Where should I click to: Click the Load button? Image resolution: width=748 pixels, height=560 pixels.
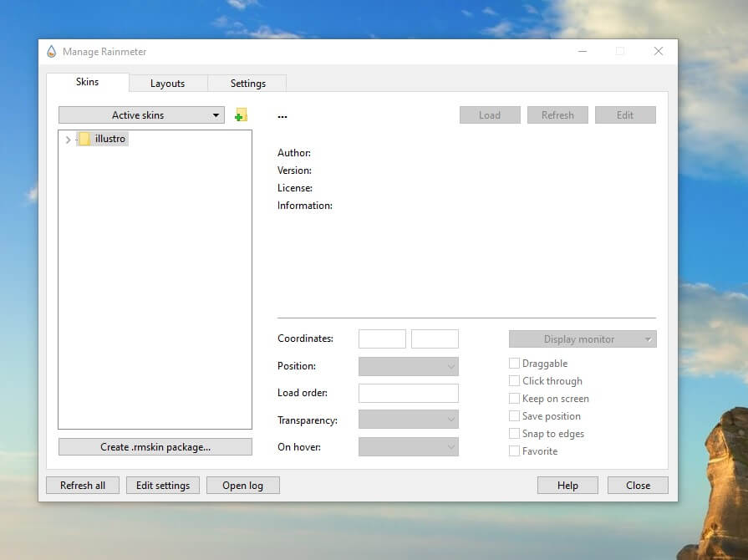(x=490, y=115)
